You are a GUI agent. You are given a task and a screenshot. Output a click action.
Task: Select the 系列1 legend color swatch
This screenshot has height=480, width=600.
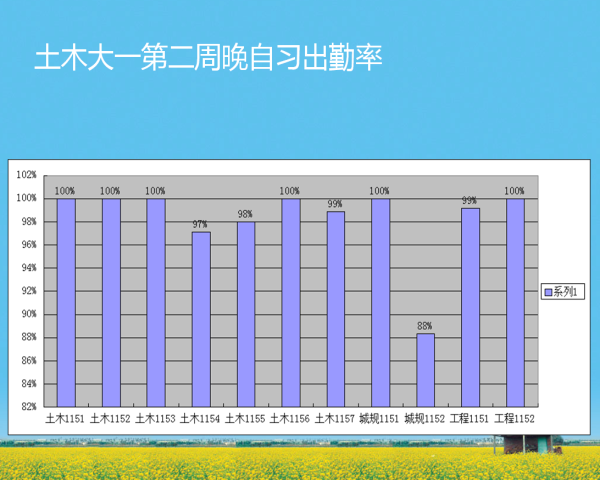pyautogui.click(x=548, y=292)
